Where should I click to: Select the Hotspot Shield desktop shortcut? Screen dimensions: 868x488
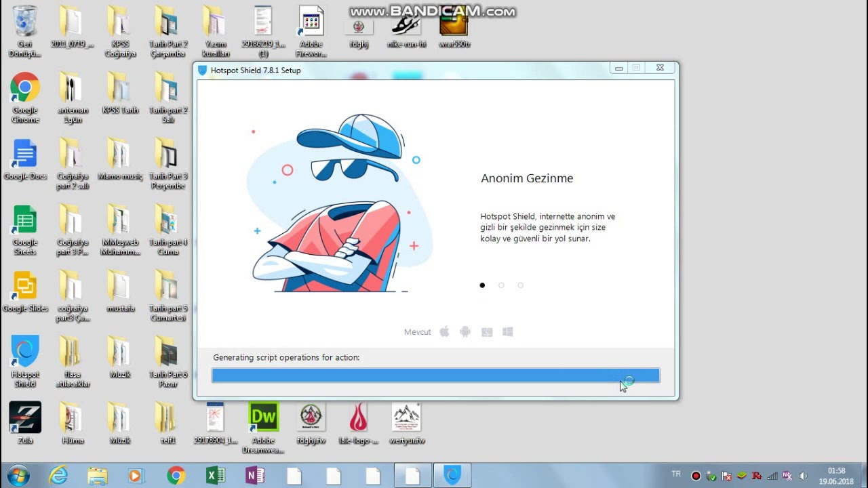pyautogui.click(x=25, y=361)
